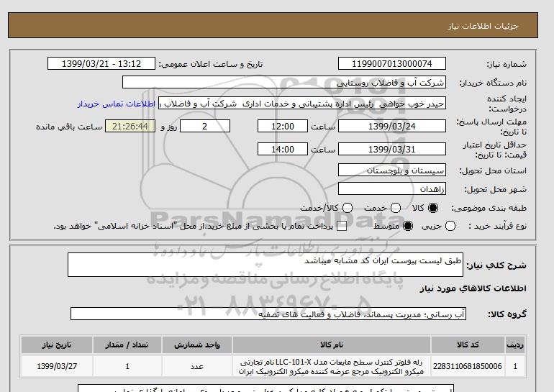The width and height of the screenshot is (554, 392).
Task: Click the general description box طبق لیست پیوست
Action: point(265,265)
